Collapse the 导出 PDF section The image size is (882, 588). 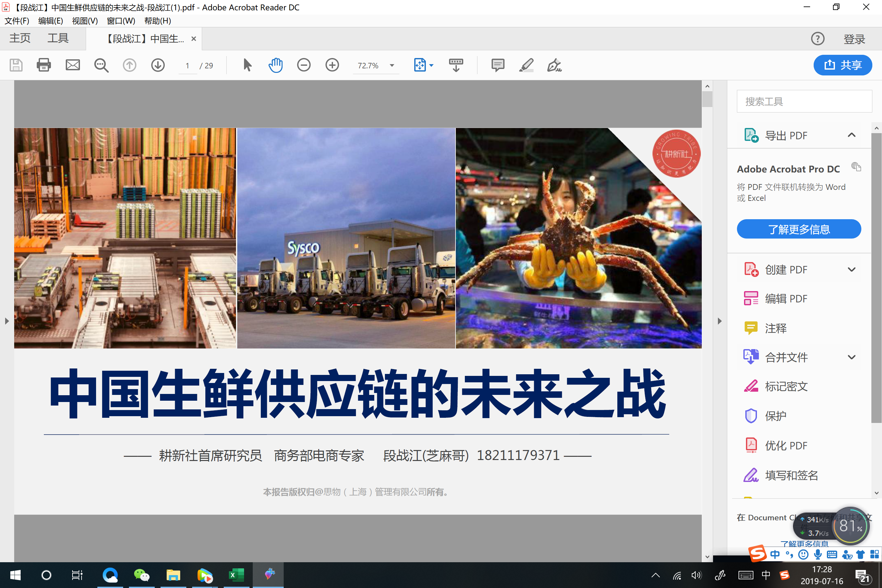click(851, 135)
